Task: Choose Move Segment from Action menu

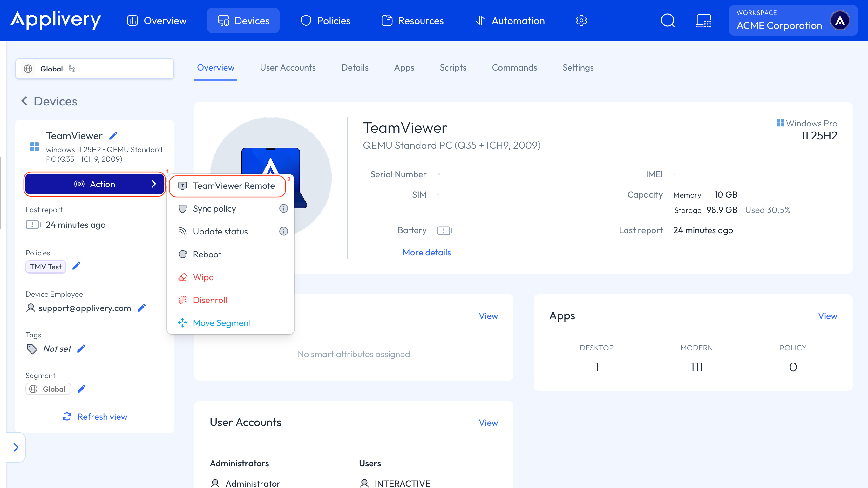Action: click(231, 323)
